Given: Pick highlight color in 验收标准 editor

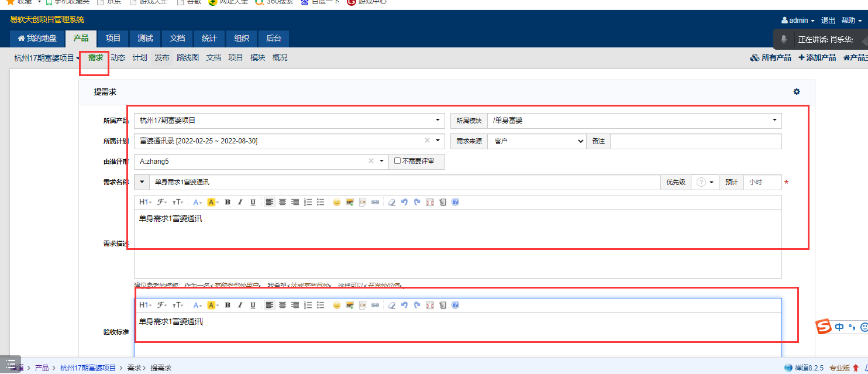Looking at the screenshot, I should pyautogui.click(x=213, y=305).
